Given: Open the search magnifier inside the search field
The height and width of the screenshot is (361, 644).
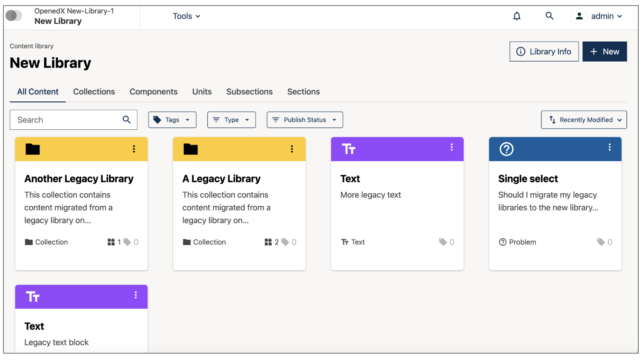Looking at the screenshot, I should (x=127, y=120).
